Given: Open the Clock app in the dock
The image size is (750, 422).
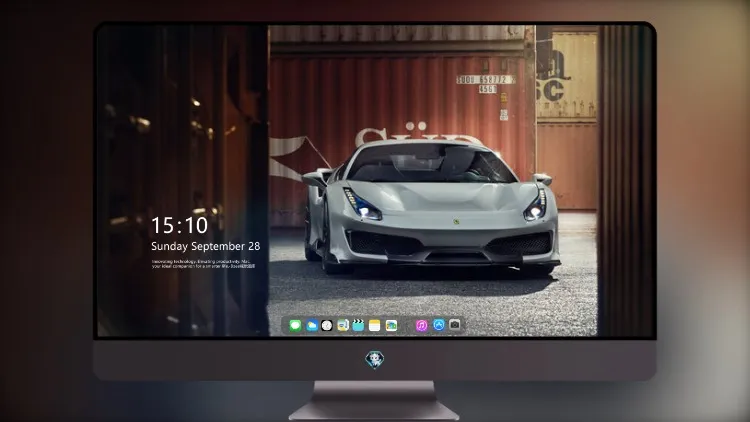Looking at the screenshot, I should 327,326.
